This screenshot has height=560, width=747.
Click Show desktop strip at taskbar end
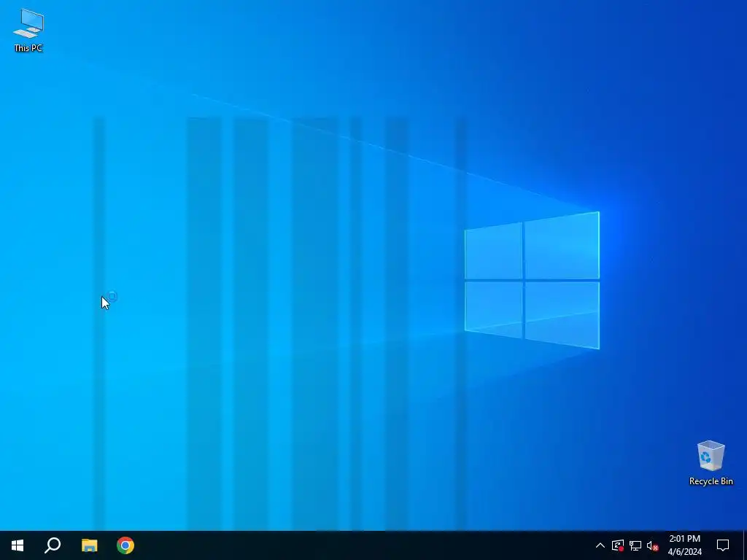(x=745, y=545)
